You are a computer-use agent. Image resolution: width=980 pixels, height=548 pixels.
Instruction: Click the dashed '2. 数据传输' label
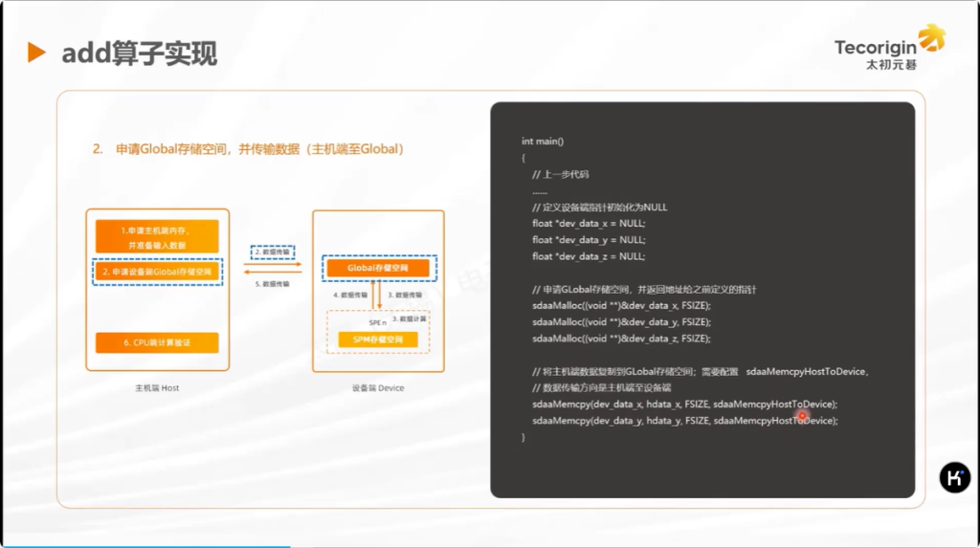click(271, 252)
